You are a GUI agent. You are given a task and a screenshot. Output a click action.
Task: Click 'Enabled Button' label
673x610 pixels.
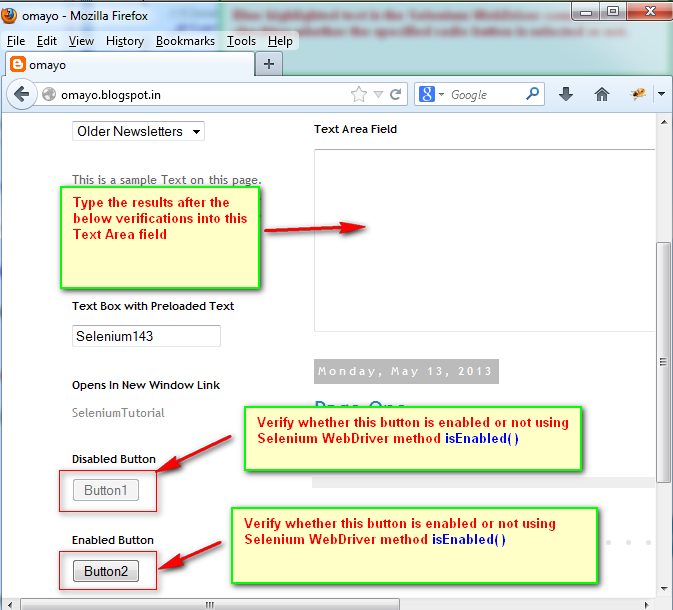[112, 540]
